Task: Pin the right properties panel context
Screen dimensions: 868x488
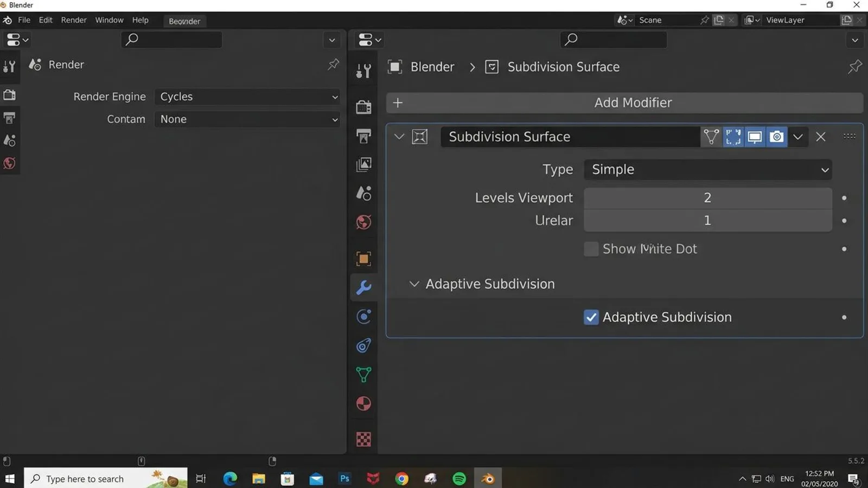Action: coord(854,67)
